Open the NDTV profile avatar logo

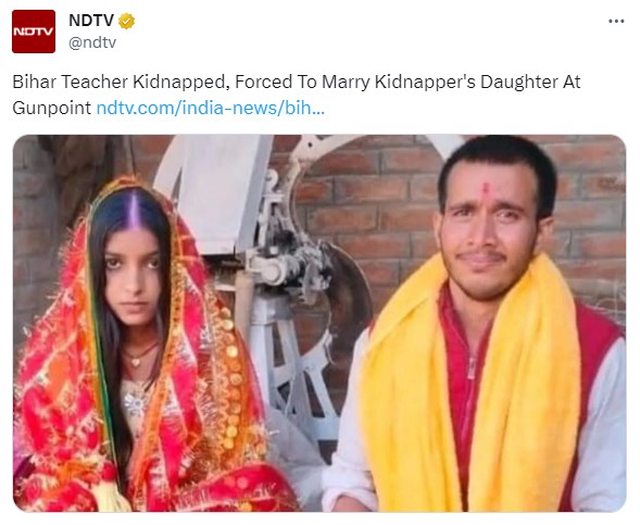pos(33,31)
